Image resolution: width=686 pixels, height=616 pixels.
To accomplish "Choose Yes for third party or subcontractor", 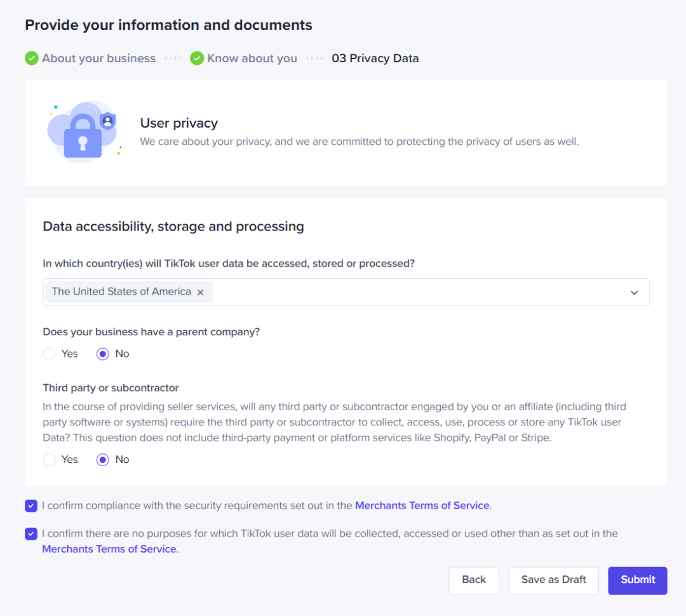I will pos(49,460).
